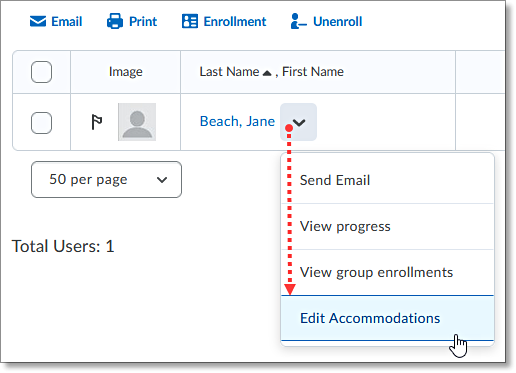Select View group enrollments option
This screenshot has height=373, width=516.
[387, 272]
